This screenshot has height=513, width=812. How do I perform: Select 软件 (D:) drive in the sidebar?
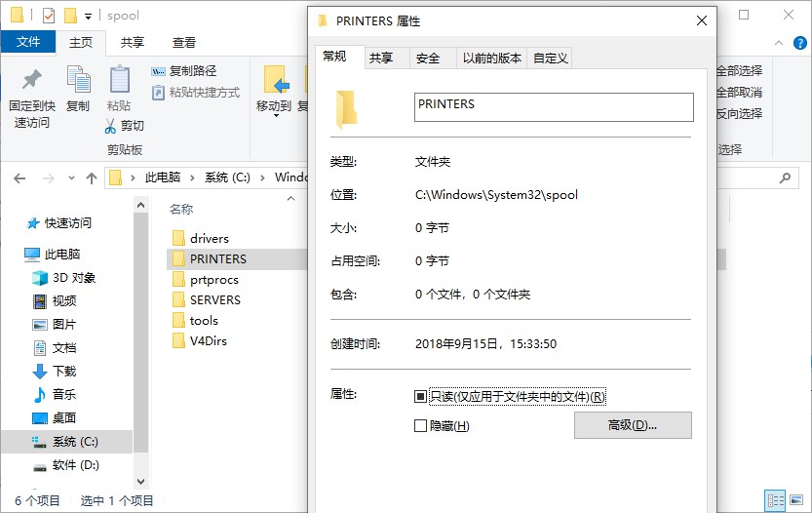pos(66,465)
